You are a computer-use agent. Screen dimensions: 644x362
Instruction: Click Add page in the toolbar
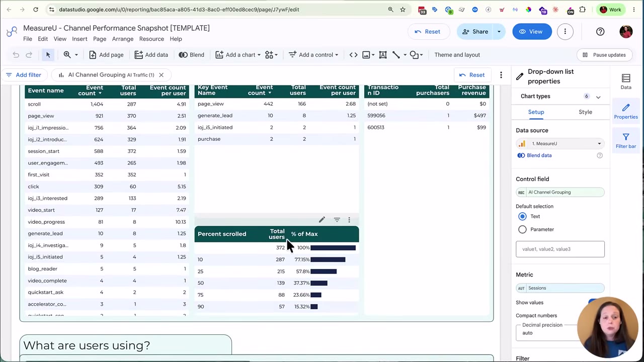pyautogui.click(x=106, y=55)
